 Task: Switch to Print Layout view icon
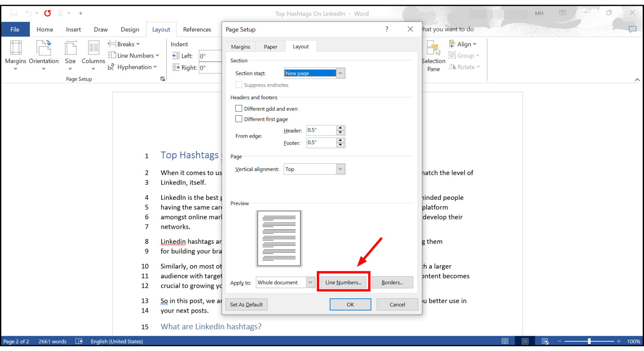(x=525, y=341)
